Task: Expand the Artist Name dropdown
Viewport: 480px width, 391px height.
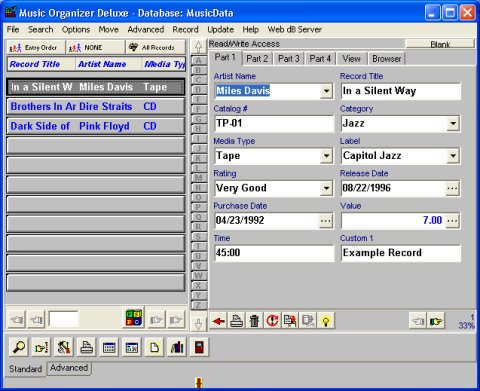Action: point(326,91)
